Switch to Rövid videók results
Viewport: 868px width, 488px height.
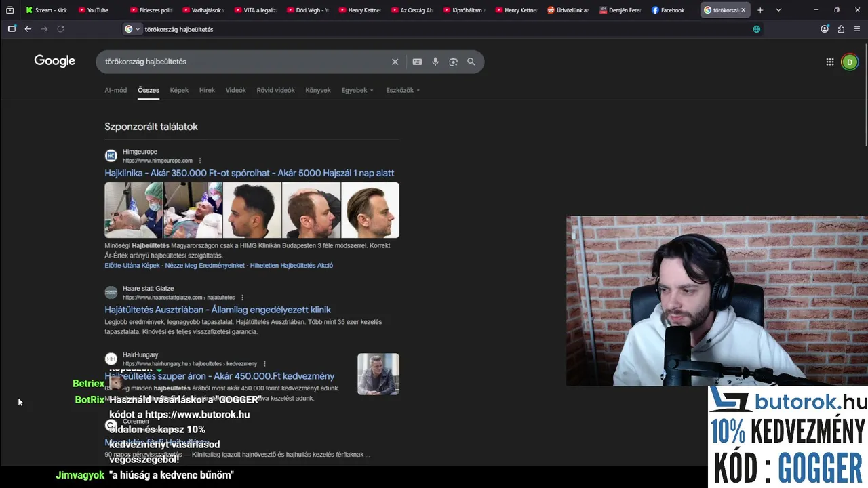click(x=275, y=90)
